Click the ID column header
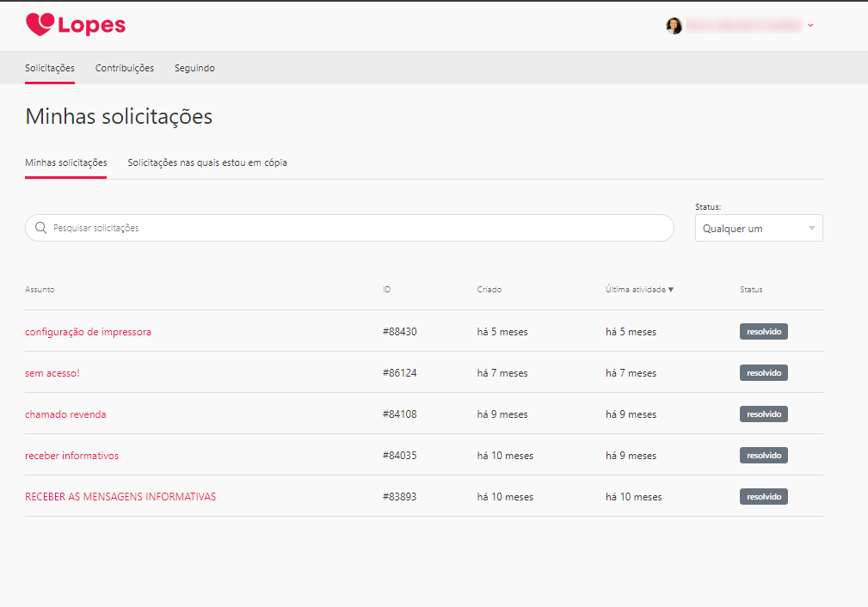 (387, 290)
